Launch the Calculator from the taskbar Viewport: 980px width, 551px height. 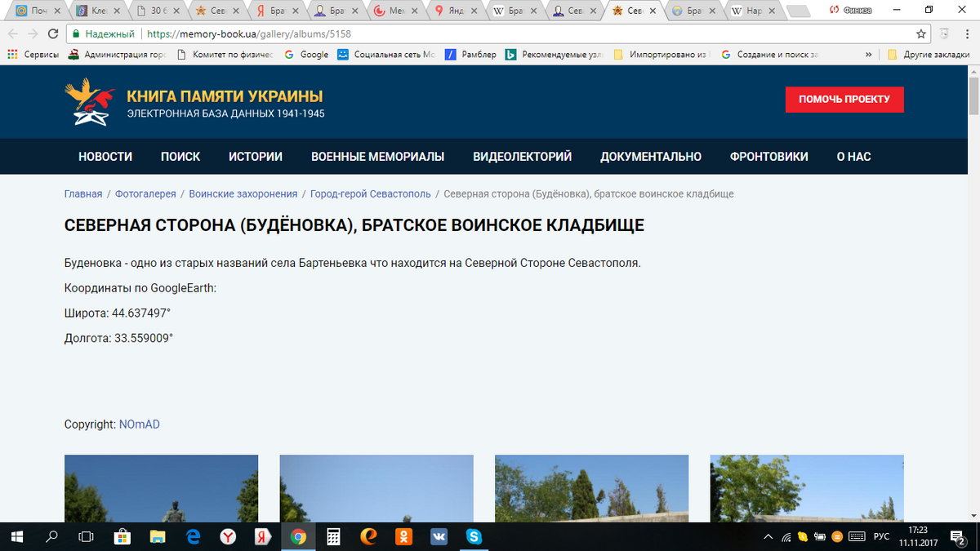pyautogui.click(x=333, y=536)
